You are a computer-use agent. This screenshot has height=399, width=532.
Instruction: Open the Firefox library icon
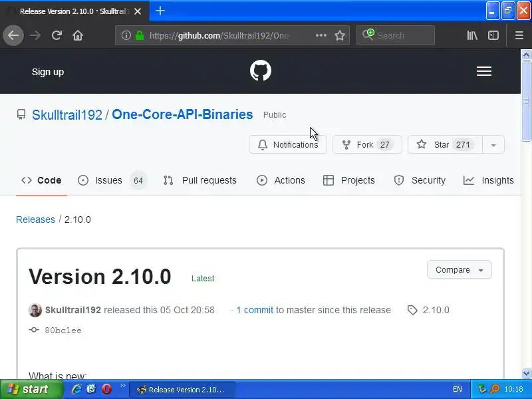472,35
